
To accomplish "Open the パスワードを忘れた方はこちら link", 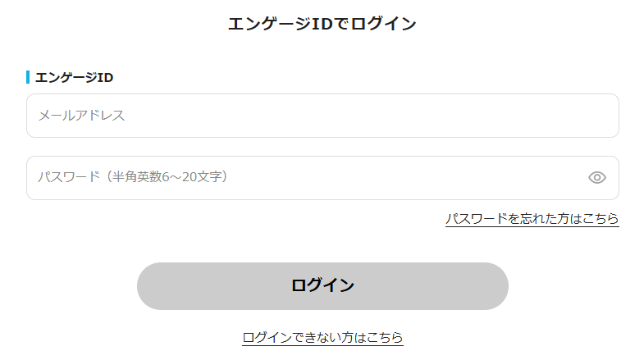I will click(532, 218).
